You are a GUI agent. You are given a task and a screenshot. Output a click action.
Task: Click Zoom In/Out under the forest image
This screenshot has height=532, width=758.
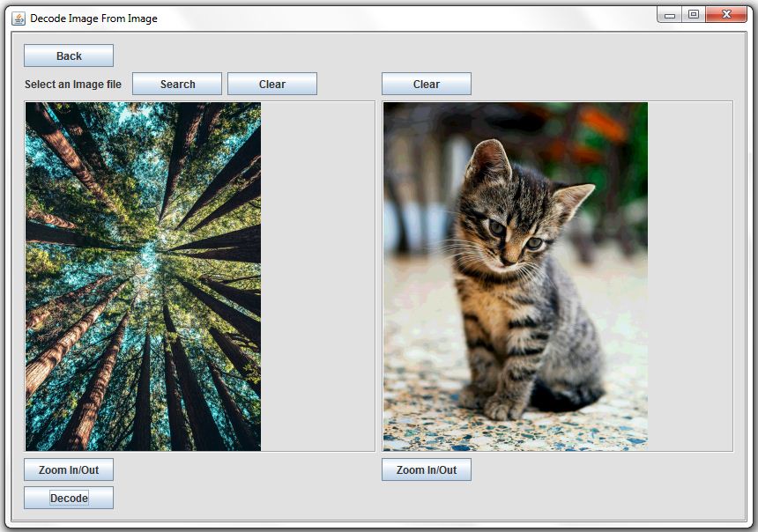pyautogui.click(x=68, y=469)
